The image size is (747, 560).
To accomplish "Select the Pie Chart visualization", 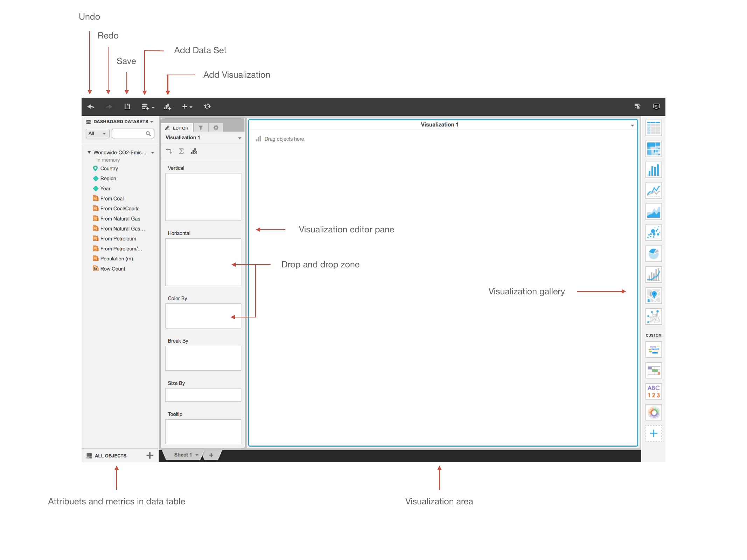I will pos(654,254).
